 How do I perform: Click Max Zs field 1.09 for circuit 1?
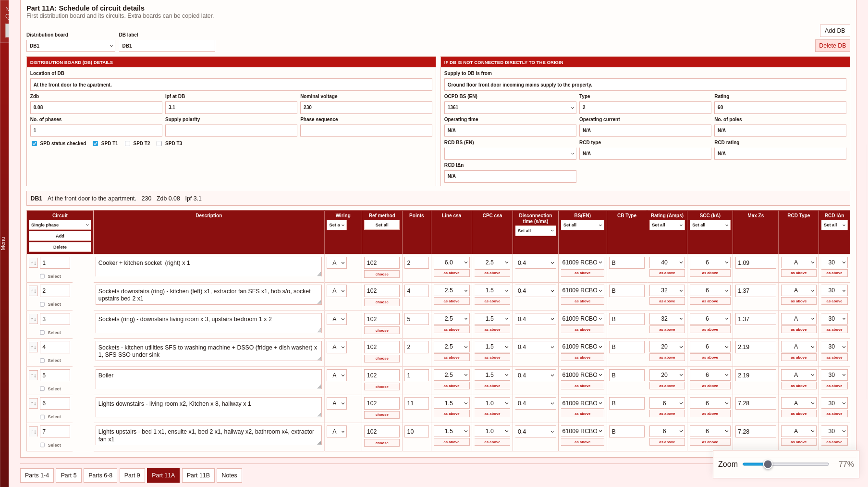tap(756, 263)
